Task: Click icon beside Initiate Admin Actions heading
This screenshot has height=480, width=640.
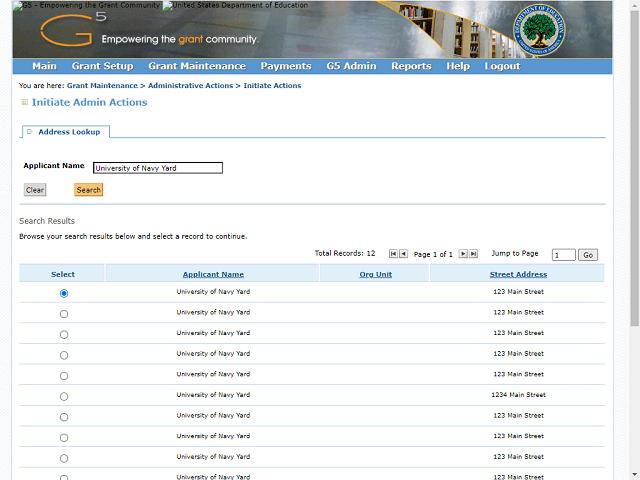Action: (x=24, y=102)
